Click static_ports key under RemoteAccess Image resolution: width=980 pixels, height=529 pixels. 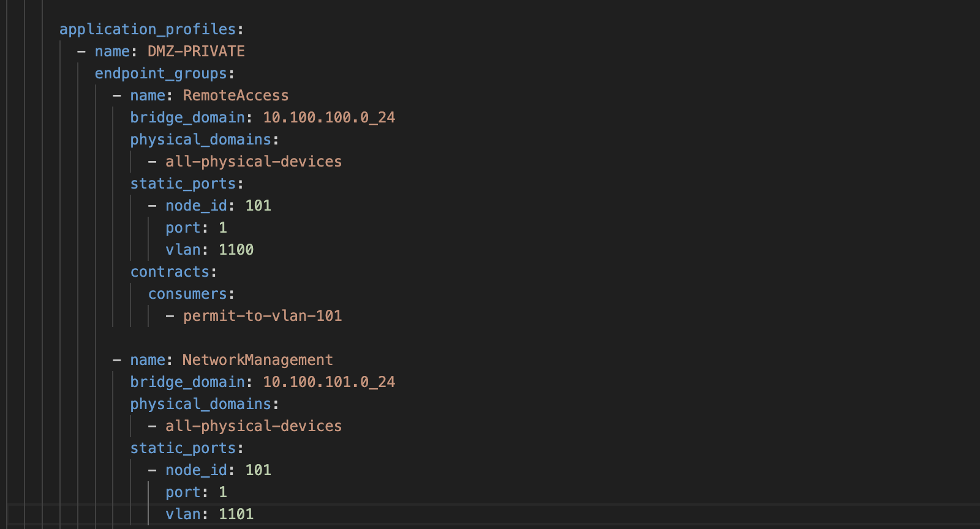(183, 184)
